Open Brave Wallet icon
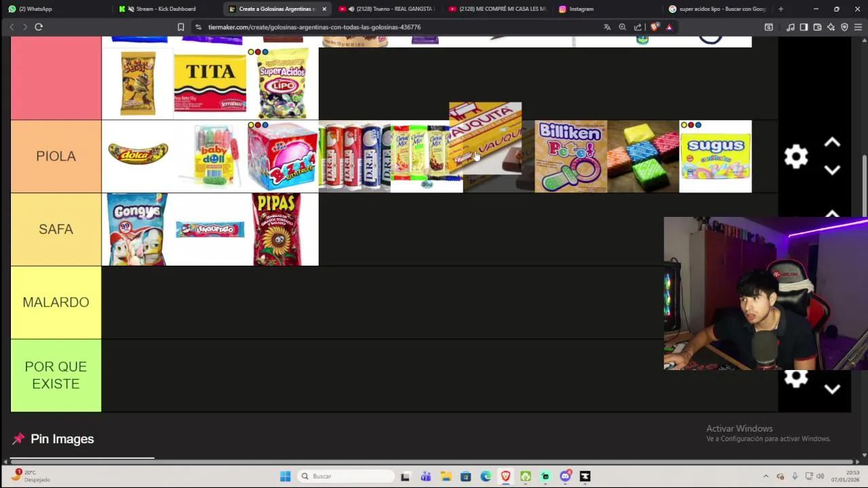 point(817,27)
